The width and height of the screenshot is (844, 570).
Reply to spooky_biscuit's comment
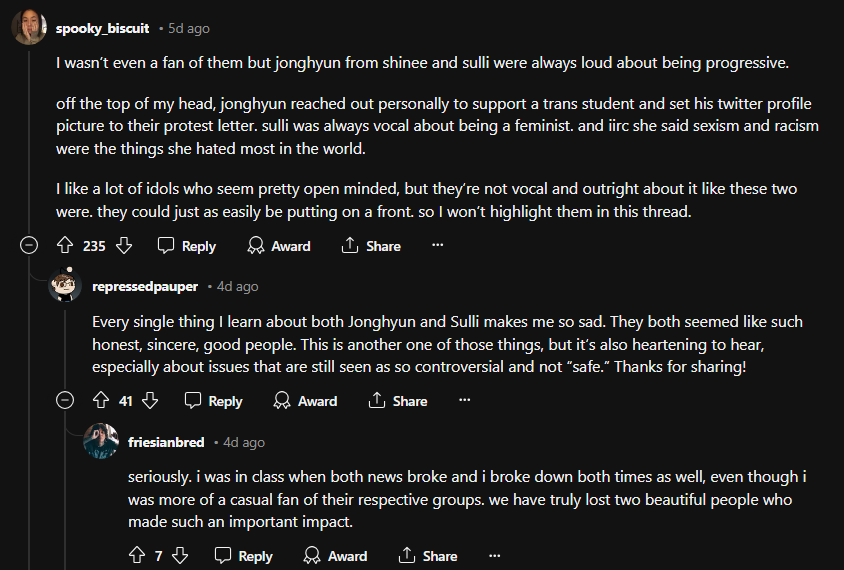click(x=187, y=246)
